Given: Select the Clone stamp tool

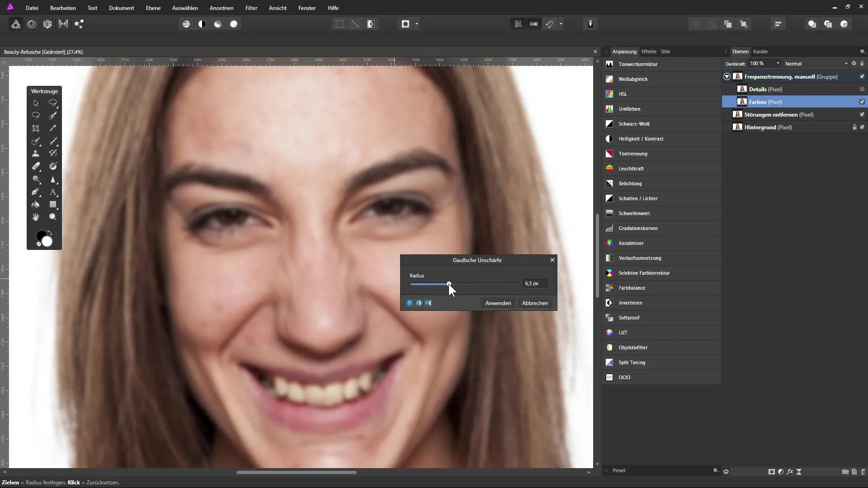Looking at the screenshot, I should tap(36, 154).
